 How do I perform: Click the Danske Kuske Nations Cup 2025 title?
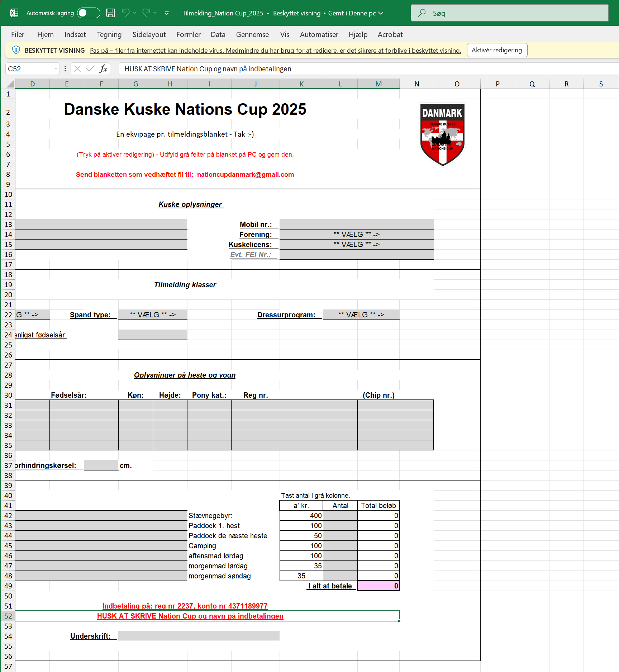[x=185, y=109]
